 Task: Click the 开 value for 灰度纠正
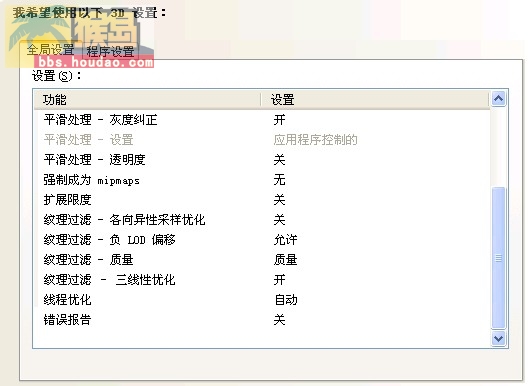tap(280, 120)
